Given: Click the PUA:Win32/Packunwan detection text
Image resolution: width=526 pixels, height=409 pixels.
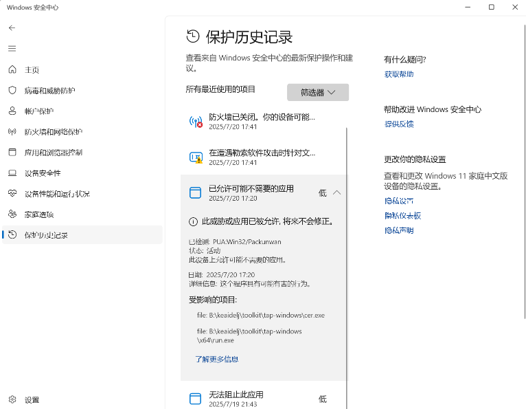Looking at the screenshot, I should [x=247, y=242].
